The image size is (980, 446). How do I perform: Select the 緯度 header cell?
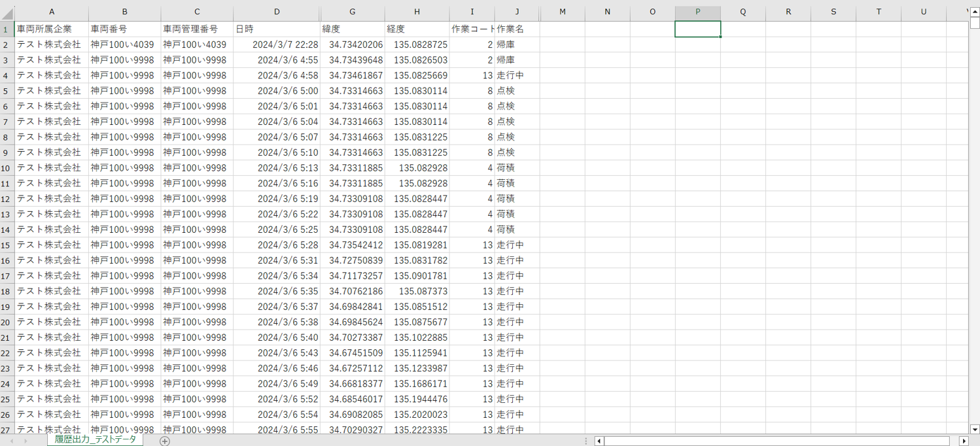coord(353,29)
